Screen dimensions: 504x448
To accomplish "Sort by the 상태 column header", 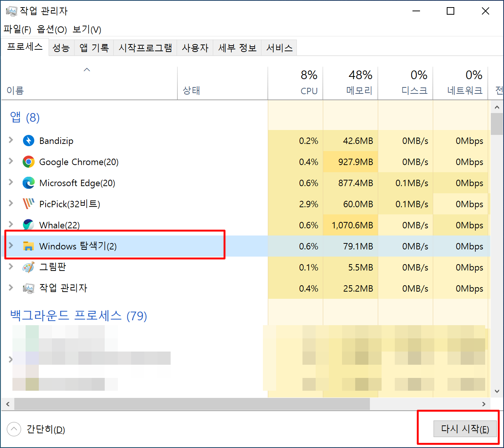I will click(x=223, y=84).
